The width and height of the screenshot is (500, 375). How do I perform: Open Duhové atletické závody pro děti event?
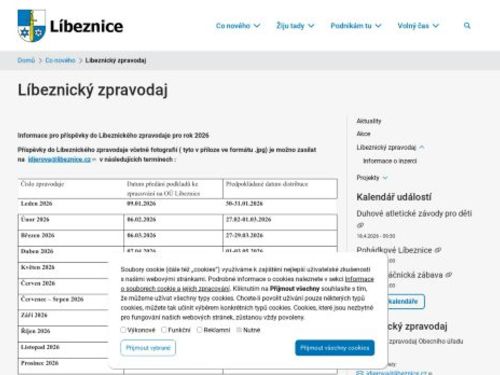(x=414, y=213)
